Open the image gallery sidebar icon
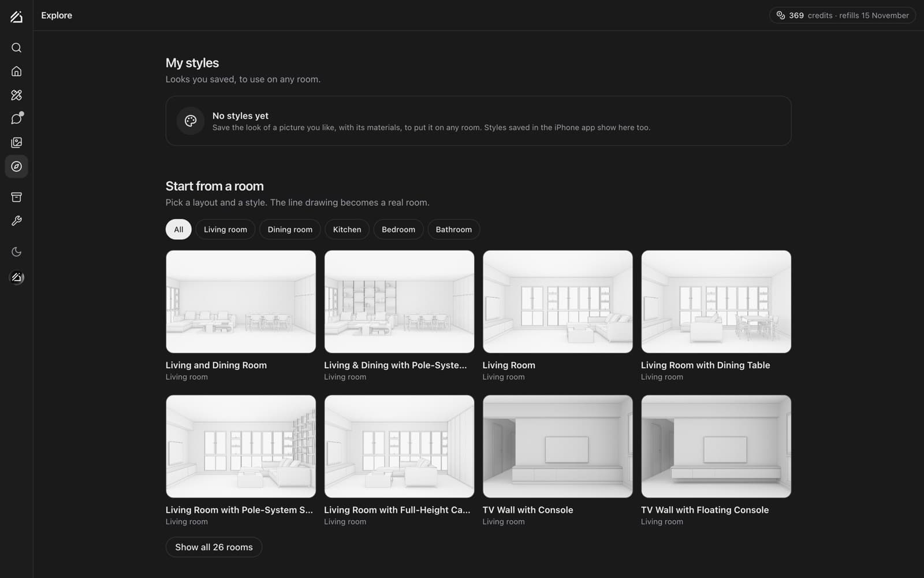Viewport: 924px width, 578px height. pos(16,142)
